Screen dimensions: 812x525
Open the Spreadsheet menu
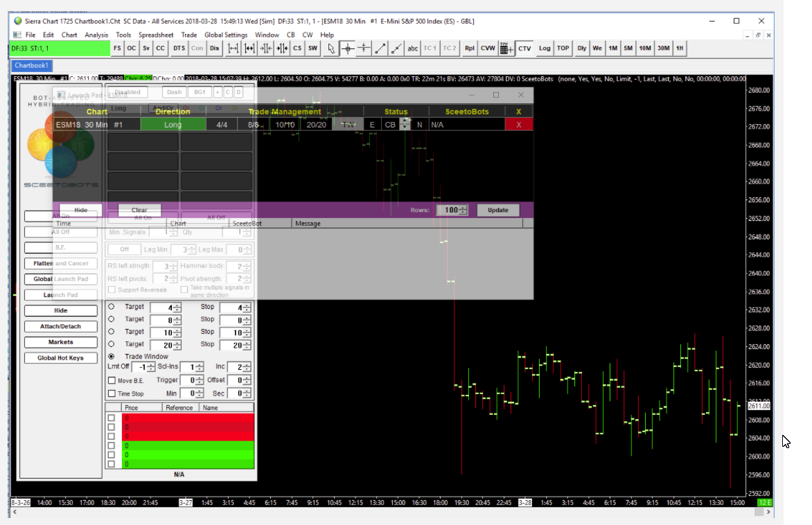coord(156,35)
